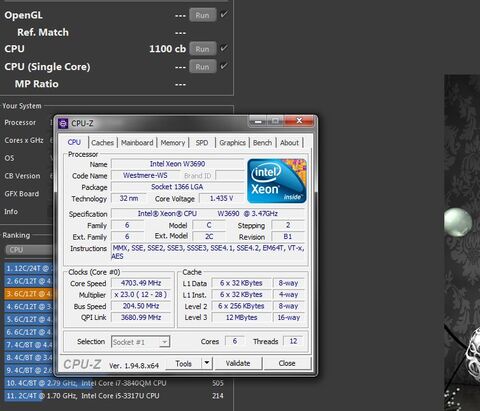Click the Bus Speed value 204.50 MHz

tap(141, 306)
